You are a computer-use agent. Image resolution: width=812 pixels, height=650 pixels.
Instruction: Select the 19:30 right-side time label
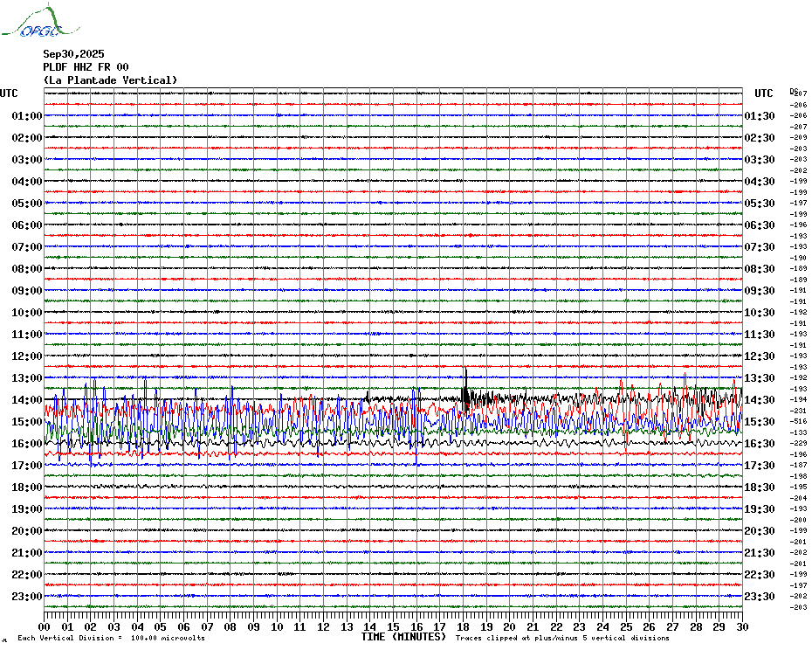click(760, 509)
